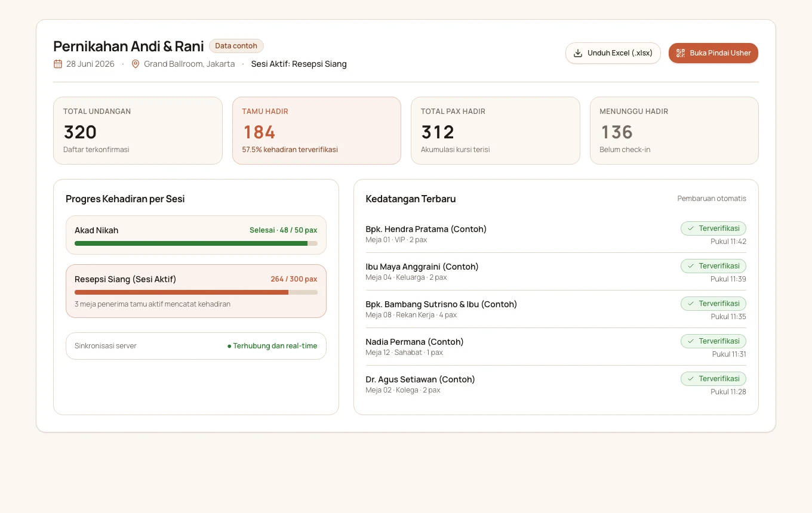The image size is (812, 513).
Task: Click the Kedatangan Terbaru heading
Action: coord(411,199)
